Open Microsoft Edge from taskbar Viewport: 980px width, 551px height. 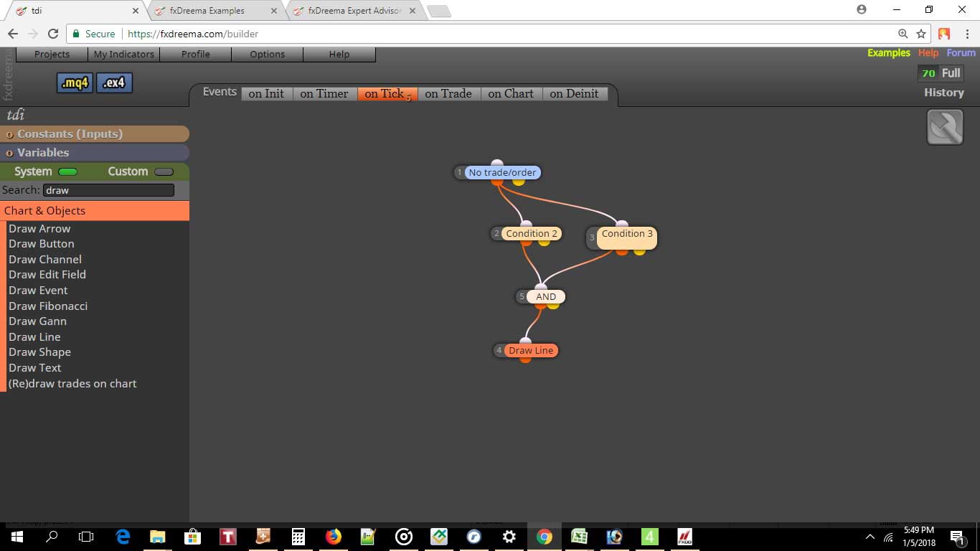[x=123, y=537]
